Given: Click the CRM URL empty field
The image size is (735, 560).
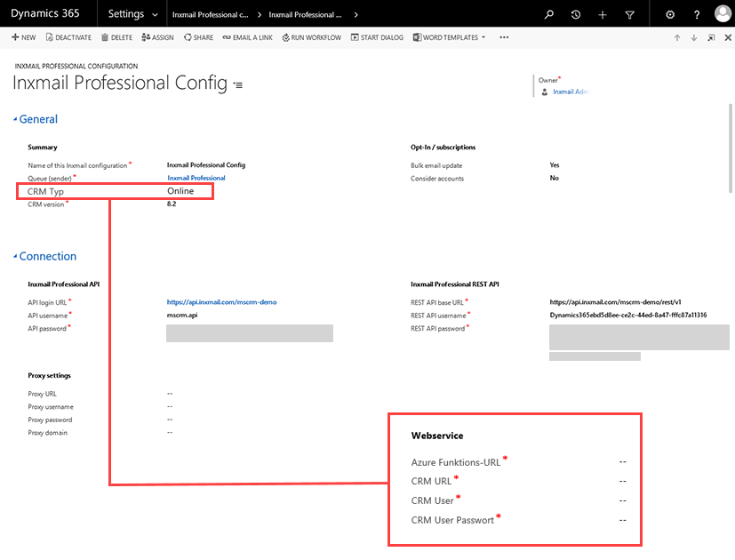Looking at the screenshot, I should [x=622, y=481].
